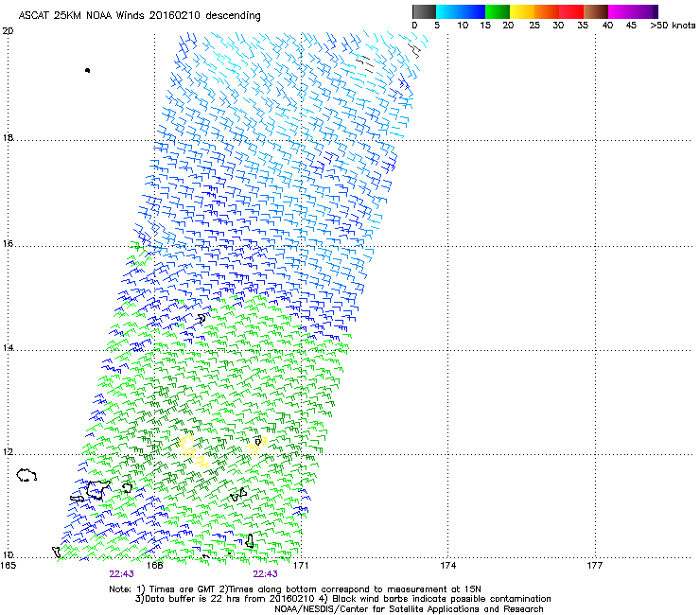The width and height of the screenshot is (700, 615).
Task: Click the green 15-20 knots legend segment
Action: coord(498,11)
